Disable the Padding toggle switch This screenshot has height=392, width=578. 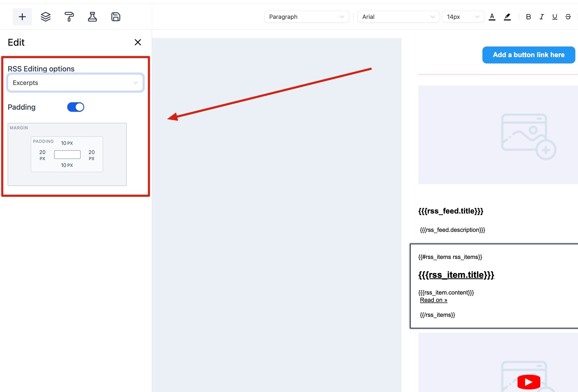tap(76, 107)
